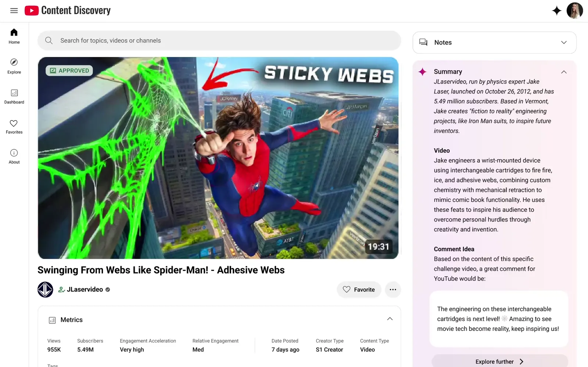
Task: Open About in the sidebar
Action: tap(14, 156)
